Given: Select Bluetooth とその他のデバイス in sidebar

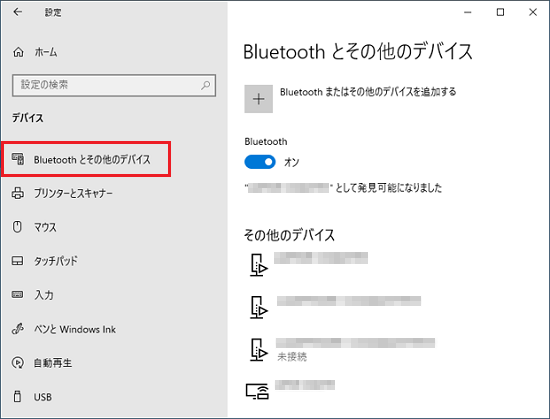Looking at the screenshot, I should click(86, 159).
